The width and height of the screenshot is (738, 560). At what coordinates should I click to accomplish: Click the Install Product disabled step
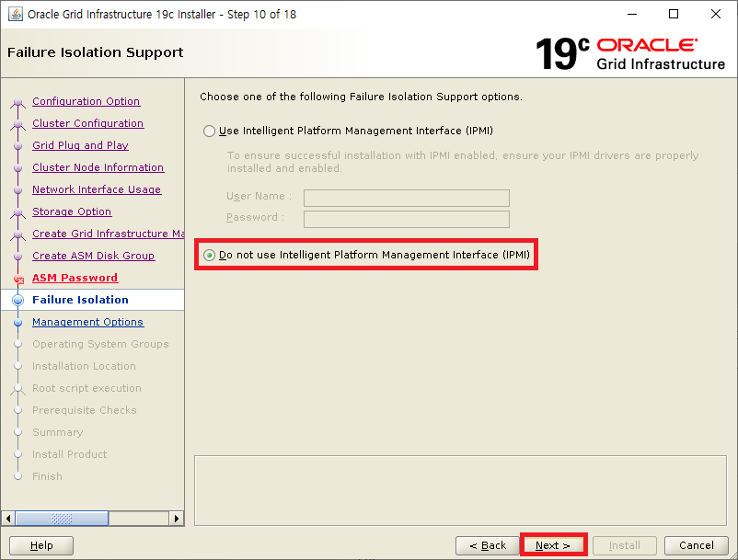tap(69, 454)
